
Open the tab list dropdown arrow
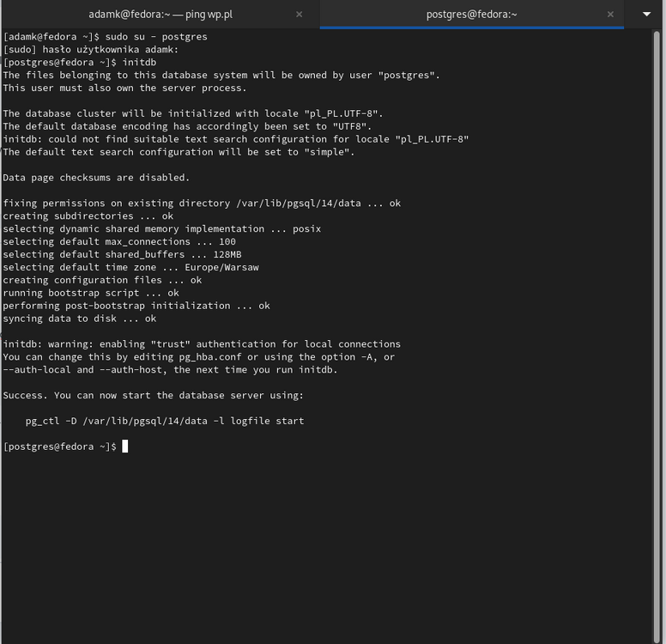point(646,14)
